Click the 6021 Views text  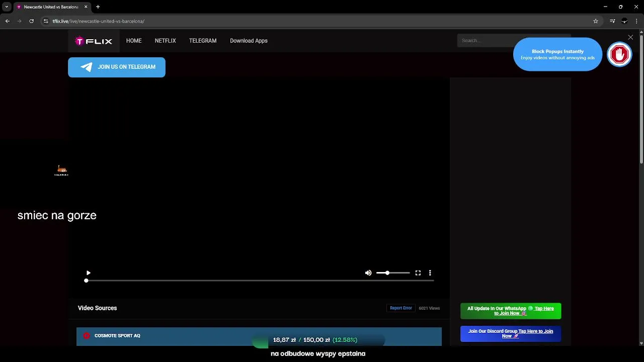429,308
